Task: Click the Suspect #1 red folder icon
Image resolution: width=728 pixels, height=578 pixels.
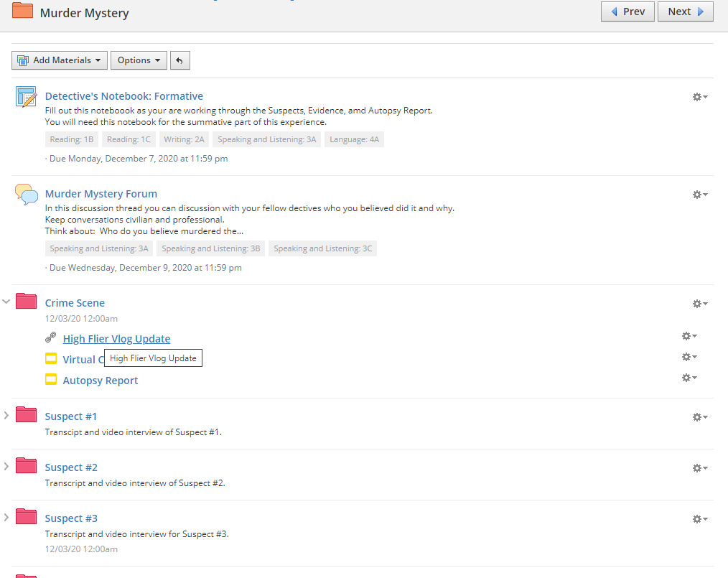Action: (26, 414)
